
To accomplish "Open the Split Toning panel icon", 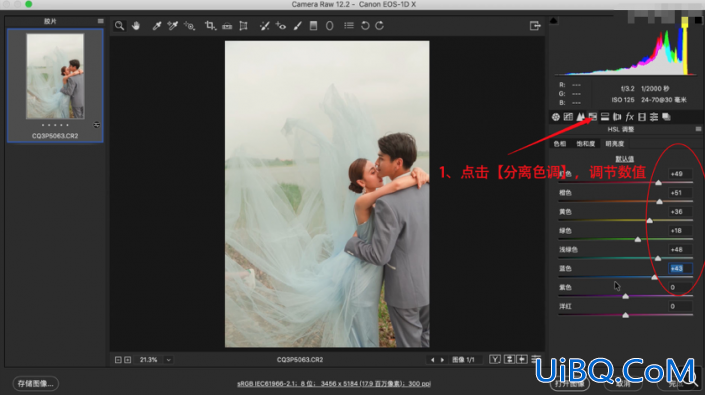I will (605, 117).
